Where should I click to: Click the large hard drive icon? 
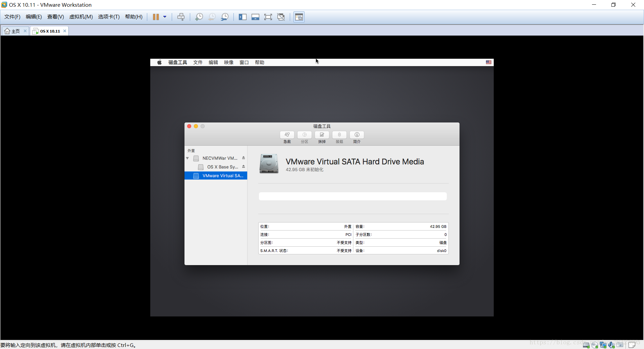(269, 164)
